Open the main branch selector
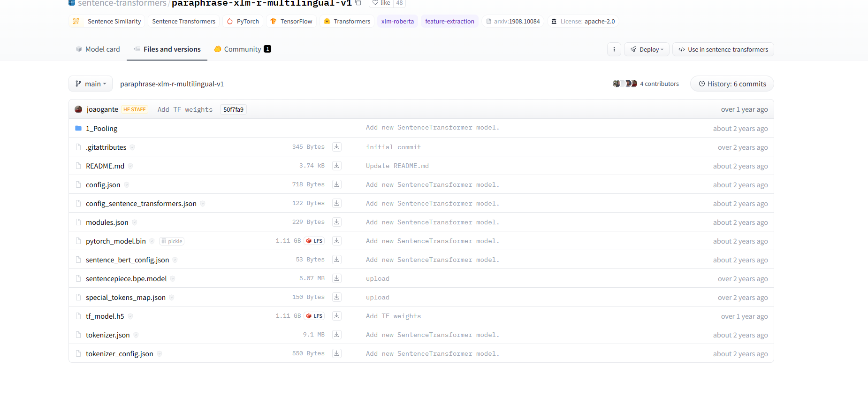 [91, 84]
